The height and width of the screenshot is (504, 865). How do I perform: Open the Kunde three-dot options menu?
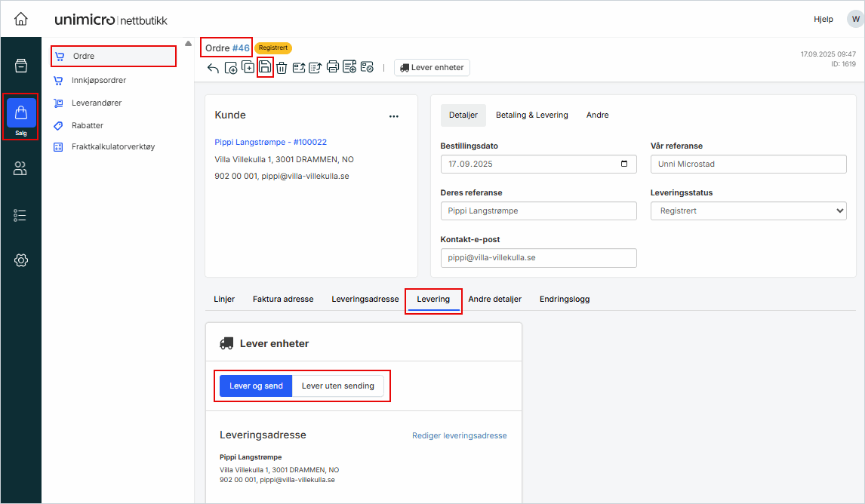(x=393, y=116)
